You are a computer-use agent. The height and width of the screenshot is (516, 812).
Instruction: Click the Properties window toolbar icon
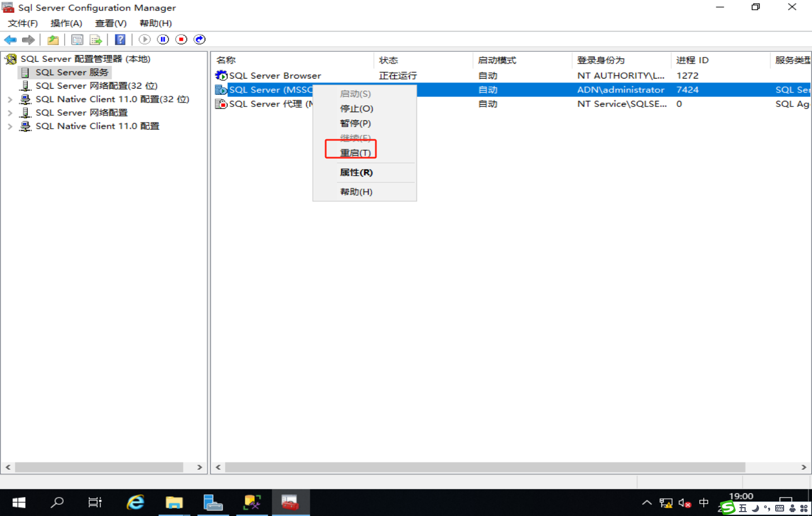[x=78, y=40]
